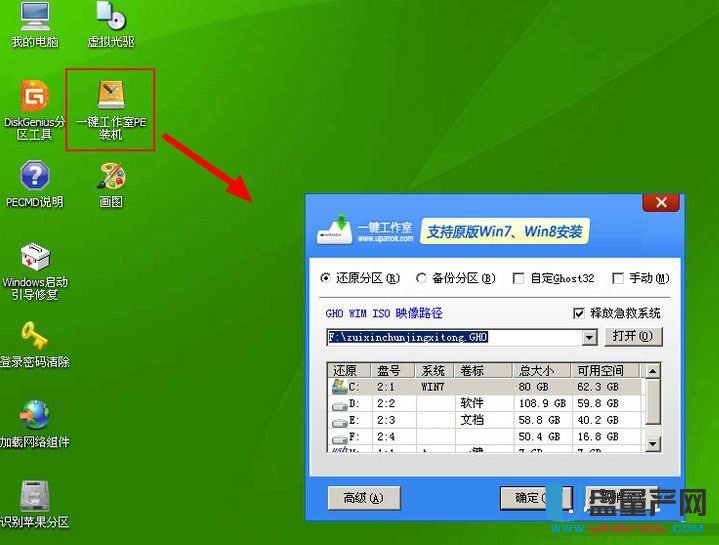Expand the image path dropdown arrow

pos(590,338)
